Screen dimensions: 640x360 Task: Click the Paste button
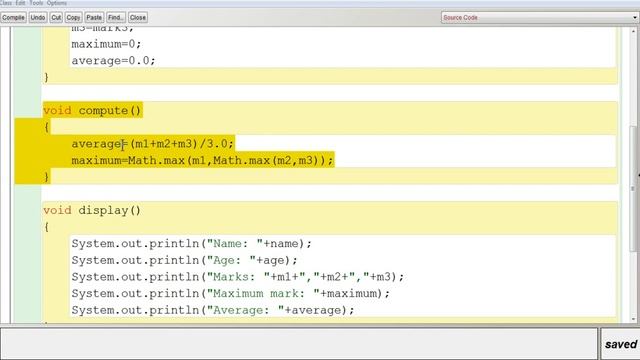(x=94, y=18)
